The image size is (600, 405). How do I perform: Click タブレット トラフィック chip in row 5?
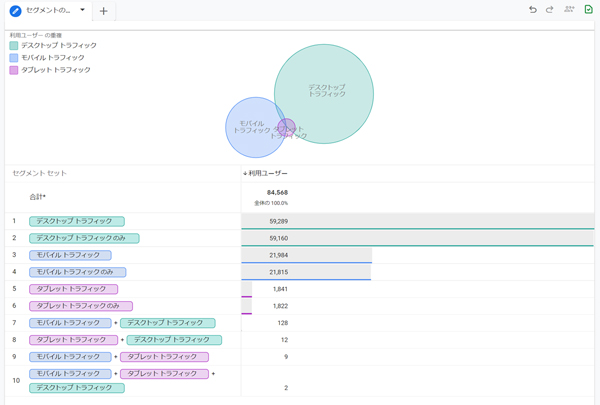tap(73, 289)
